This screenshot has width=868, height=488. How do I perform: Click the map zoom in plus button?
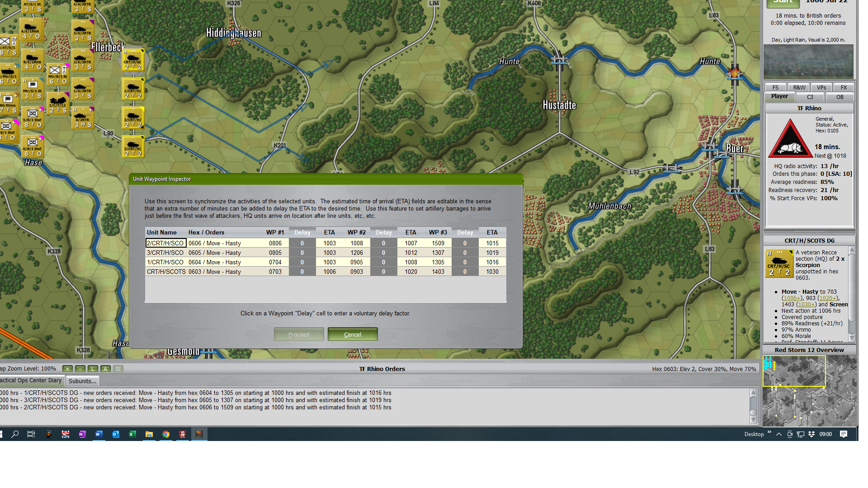pos(67,369)
